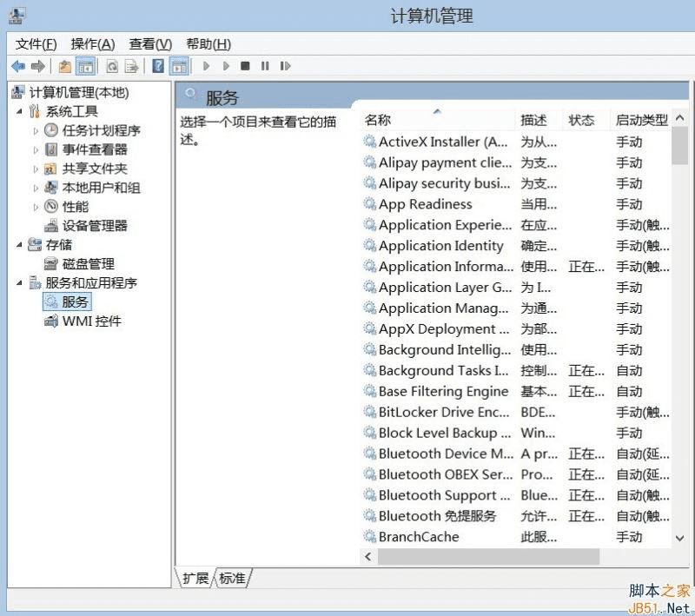Open the 查看(V) menu
Screen dimensions: 695x616
[x=150, y=43]
